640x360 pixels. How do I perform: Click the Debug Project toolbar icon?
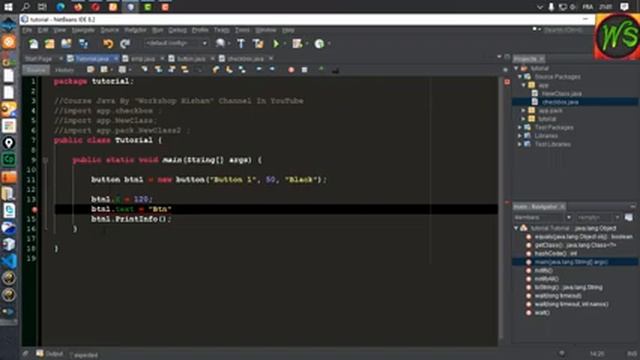coord(298,43)
